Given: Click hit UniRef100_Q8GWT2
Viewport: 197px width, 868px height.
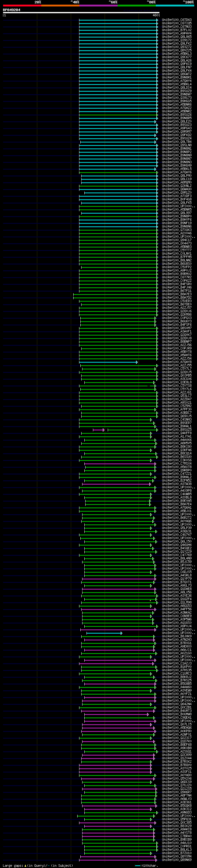Looking at the screenshot, I should (x=177, y=74).
